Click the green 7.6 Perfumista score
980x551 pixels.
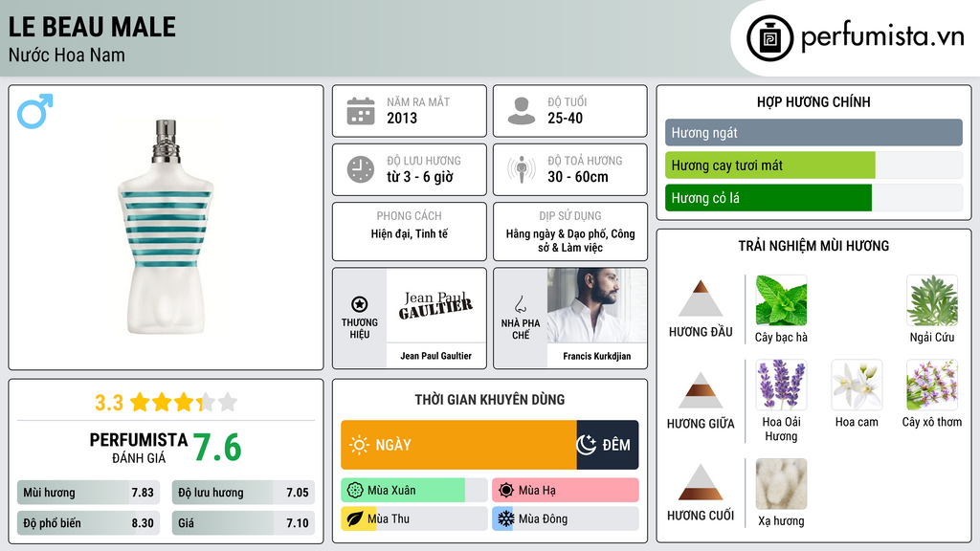tap(217, 448)
